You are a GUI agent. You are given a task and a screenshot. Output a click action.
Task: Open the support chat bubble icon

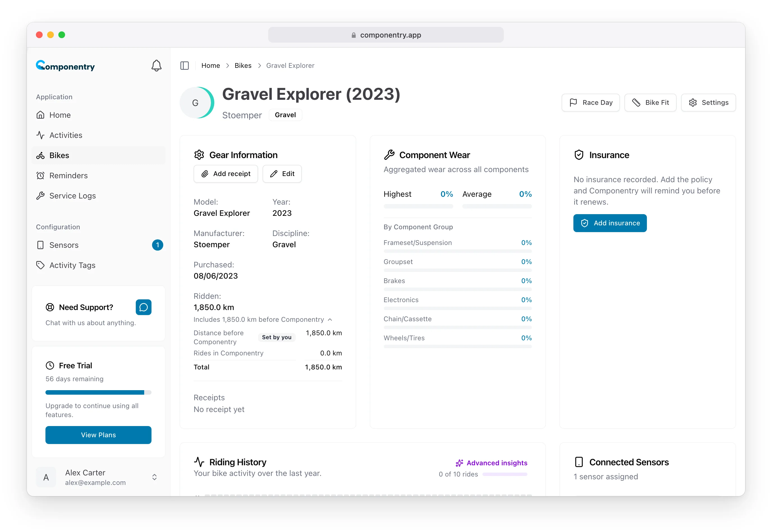pyautogui.click(x=143, y=307)
